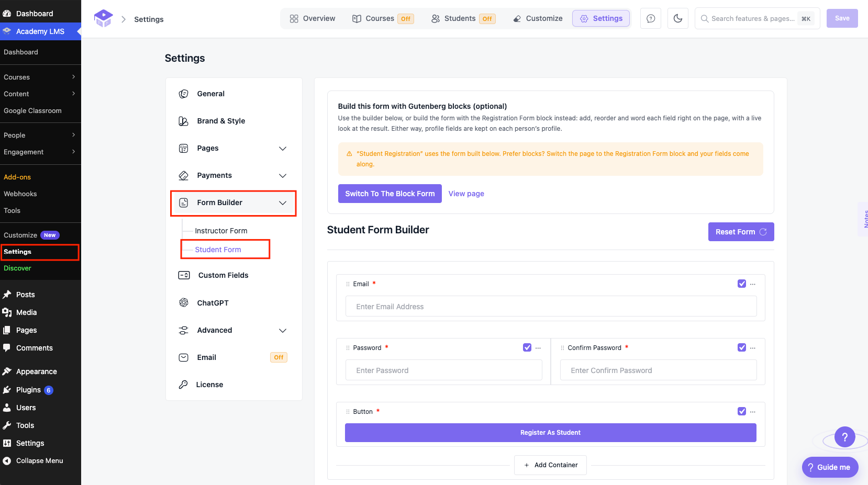Viewport: 868px width, 485px height.
Task: Open the help question icon in the header
Action: [x=651, y=18]
